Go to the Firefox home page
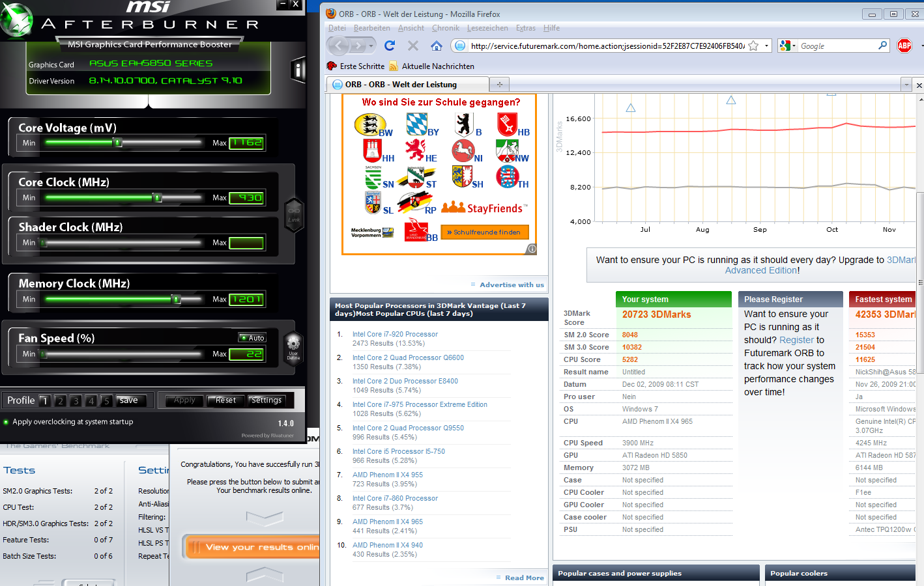 pos(437,46)
